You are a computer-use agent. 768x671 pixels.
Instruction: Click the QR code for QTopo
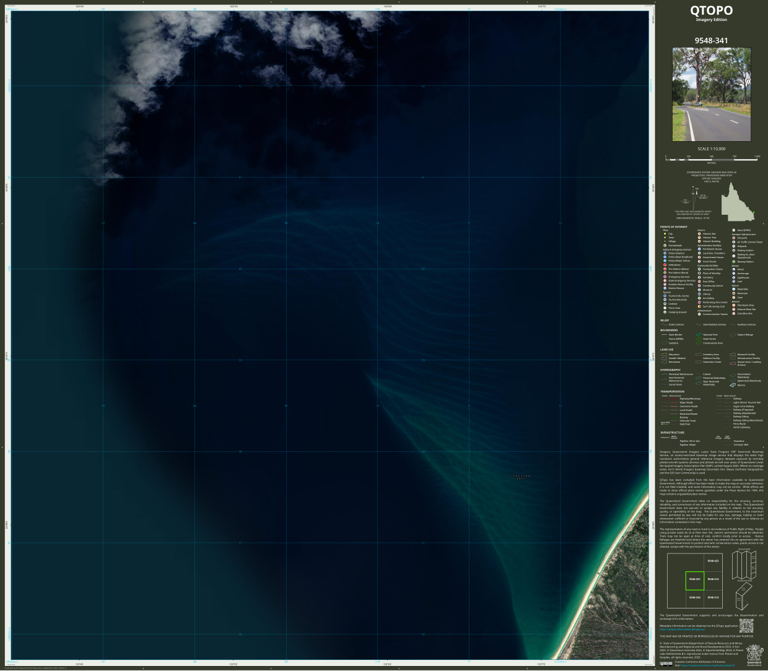click(746, 625)
